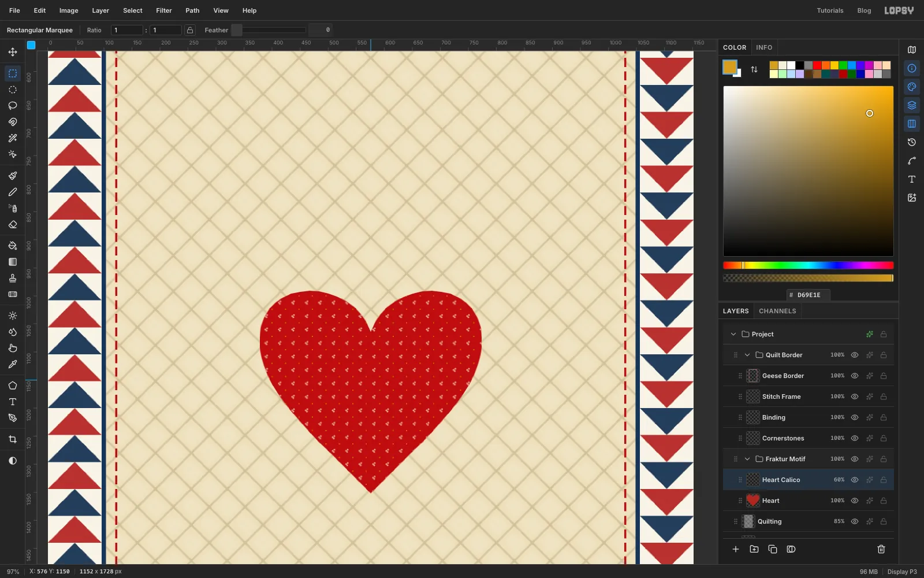Image resolution: width=924 pixels, height=578 pixels.
Task: Open the Tutorials link
Action: (x=830, y=10)
